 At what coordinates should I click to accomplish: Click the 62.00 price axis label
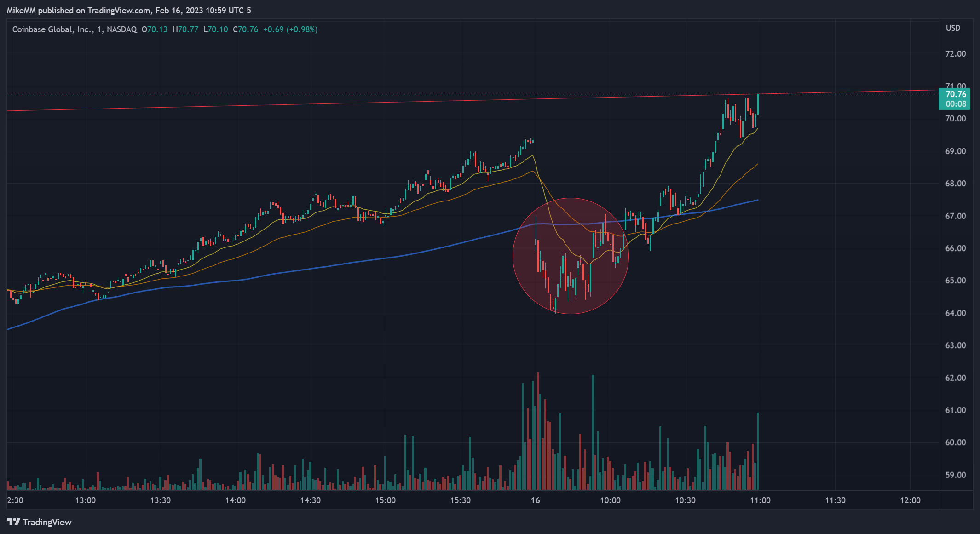click(956, 378)
